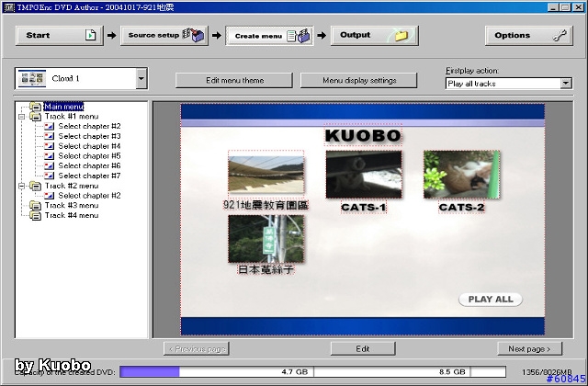Screen dimensions: 588x386
Task: Click the Start step button
Action: (59, 36)
